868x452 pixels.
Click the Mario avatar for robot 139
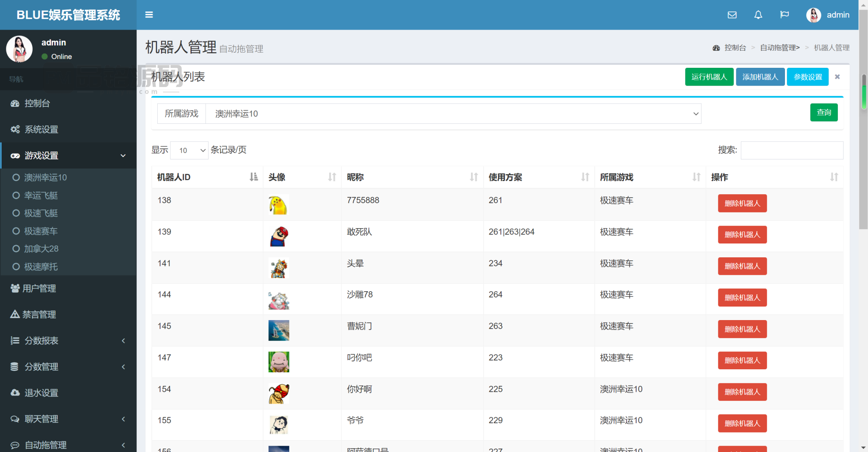coord(278,236)
